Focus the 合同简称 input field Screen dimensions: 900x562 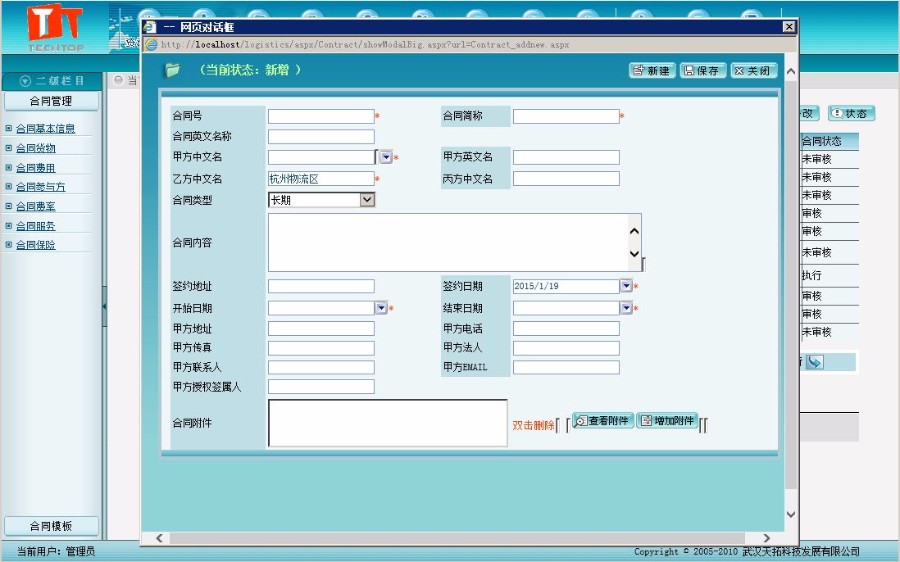tap(566, 116)
